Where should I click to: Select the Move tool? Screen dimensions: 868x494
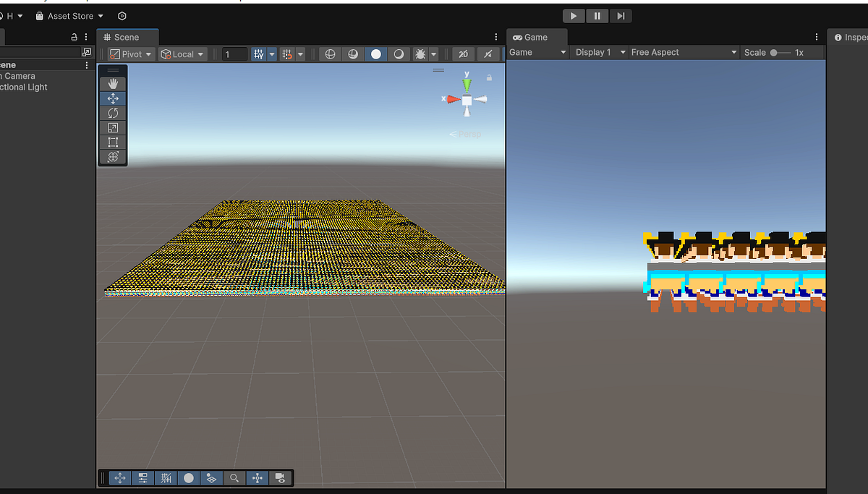[113, 98]
